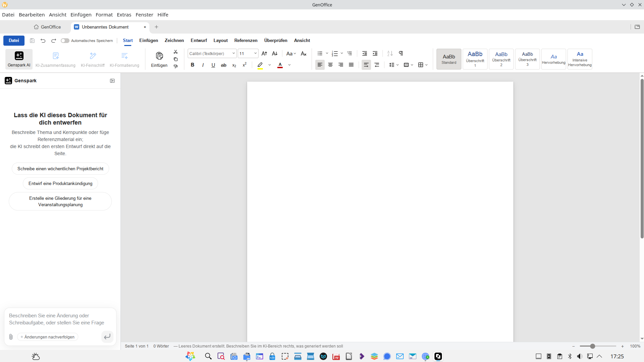Toggle bold formatting
Viewport: 644px width, 362px height.
(x=192, y=65)
